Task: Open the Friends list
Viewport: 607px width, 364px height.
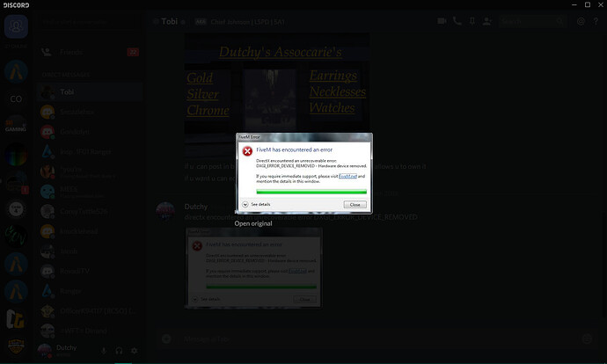Action: pos(90,52)
